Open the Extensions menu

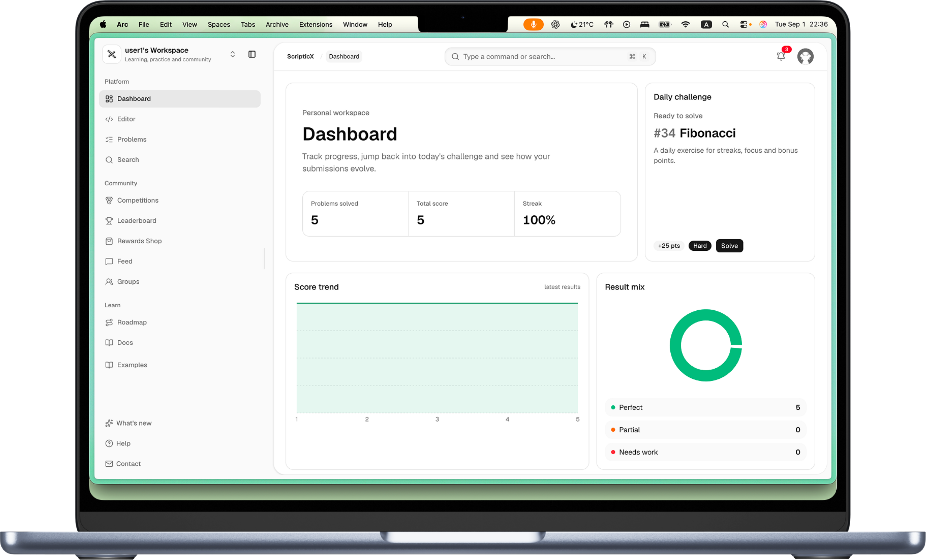(x=316, y=24)
